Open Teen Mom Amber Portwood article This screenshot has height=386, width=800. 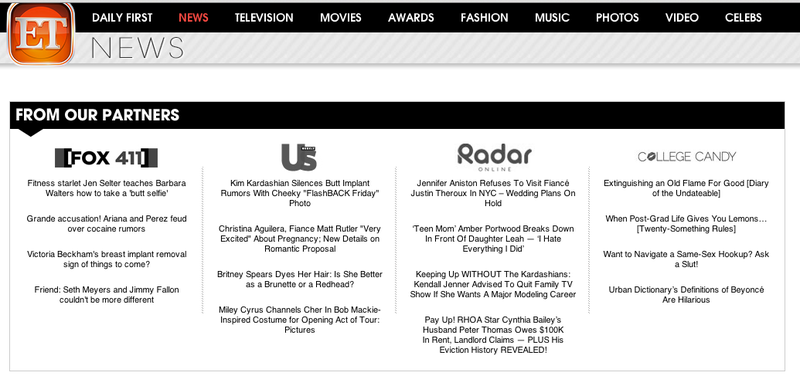(493, 239)
